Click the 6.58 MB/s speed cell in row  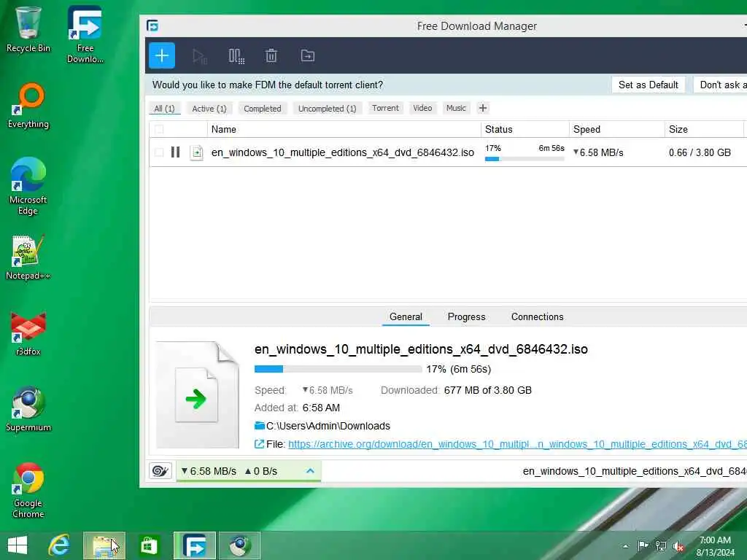pos(598,152)
